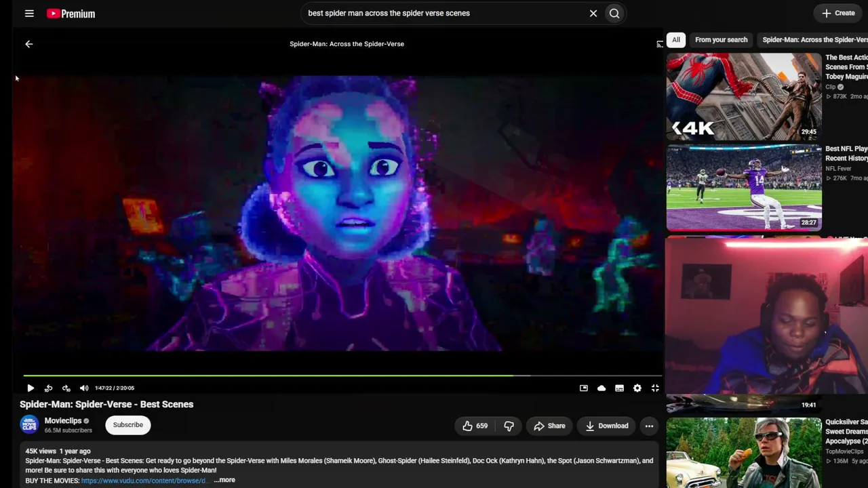Open the Best NFL Plays thumbnail
This screenshot has width=868, height=488.
[x=744, y=188]
